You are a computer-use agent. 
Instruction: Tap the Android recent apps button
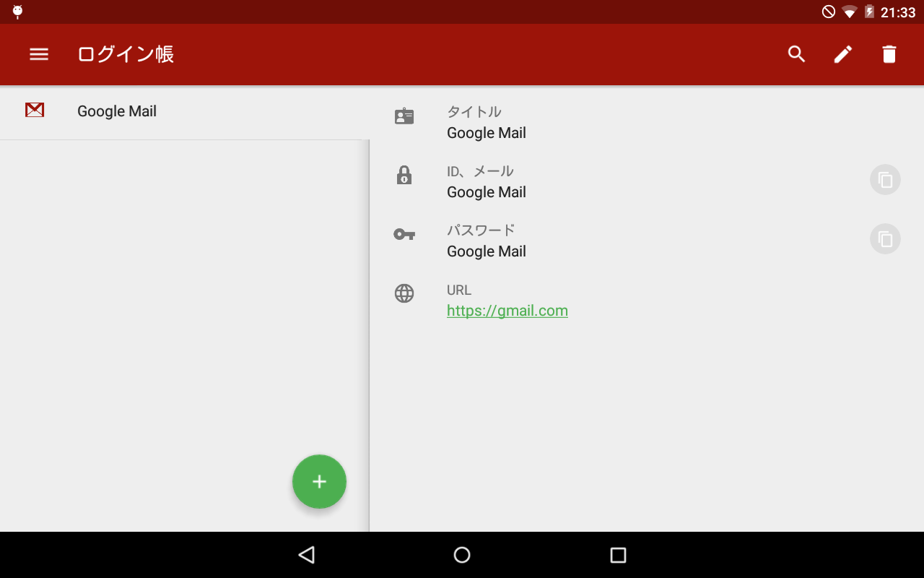(618, 555)
